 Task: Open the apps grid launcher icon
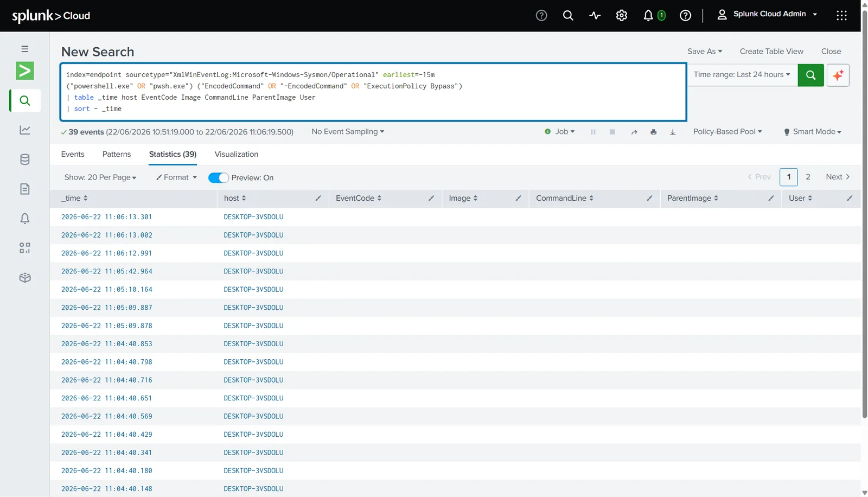coord(841,15)
